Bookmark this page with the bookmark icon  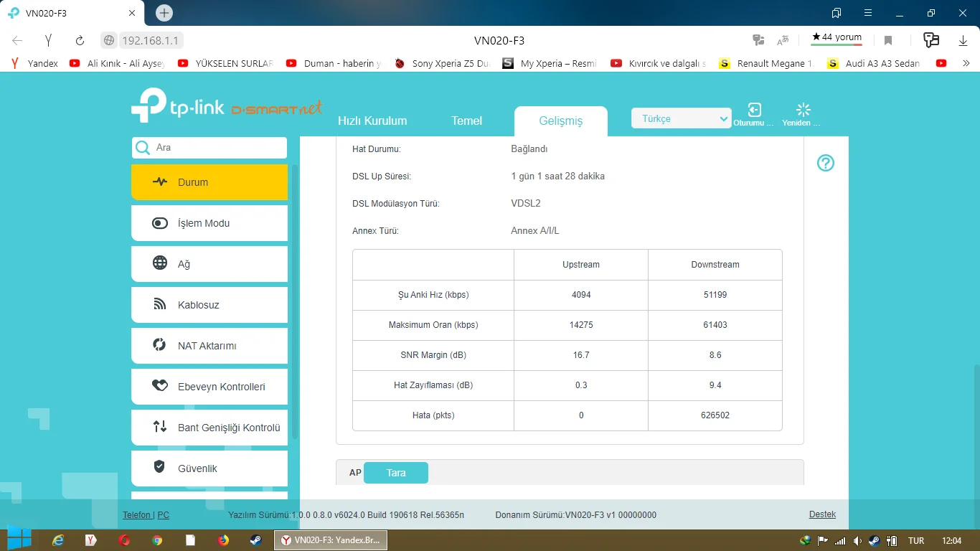click(888, 40)
